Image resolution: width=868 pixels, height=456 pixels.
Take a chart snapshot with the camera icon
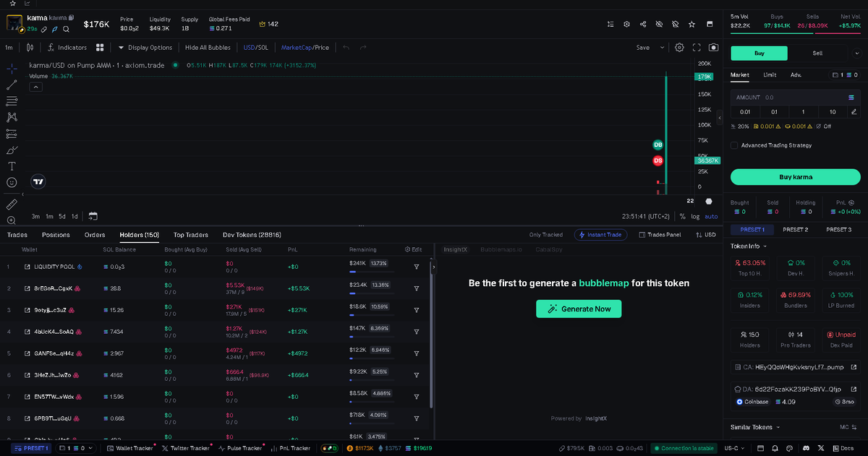(x=713, y=48)
